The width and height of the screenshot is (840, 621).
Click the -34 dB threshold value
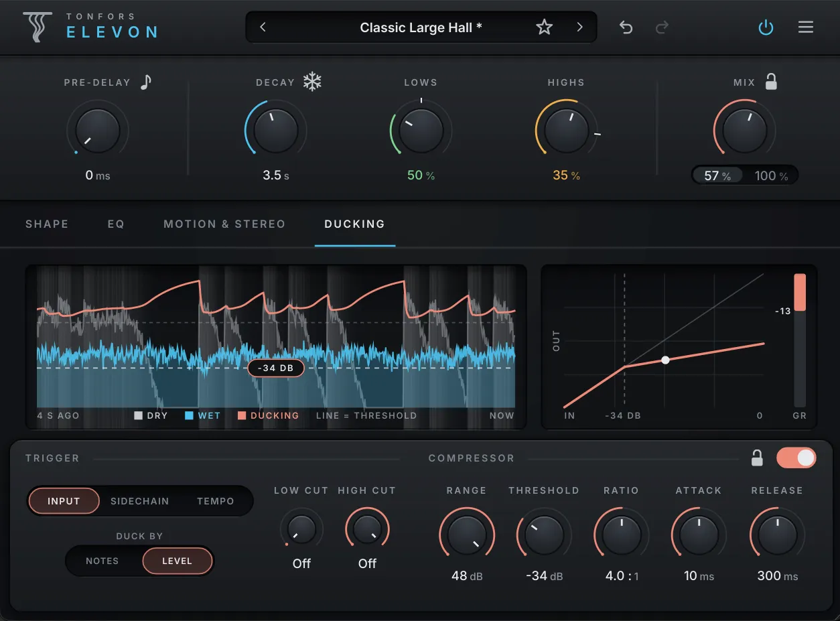pos(544,576)
